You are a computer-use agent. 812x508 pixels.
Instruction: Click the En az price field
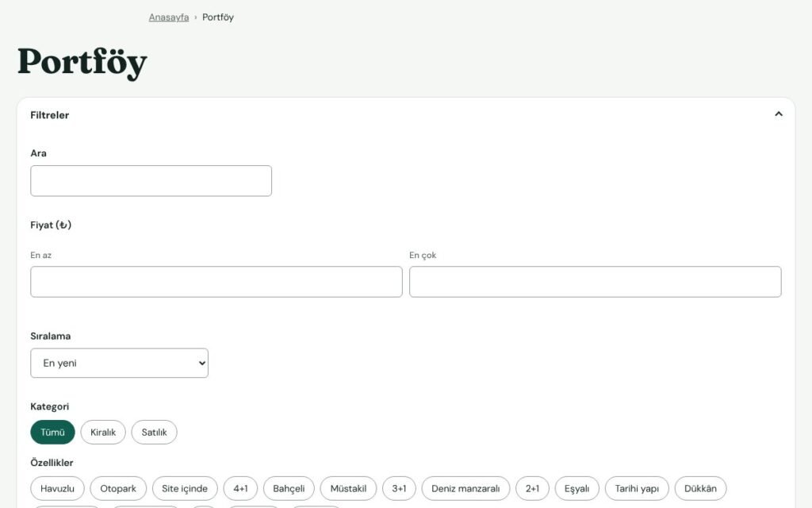pyautogui.click(x=216, y=282)
